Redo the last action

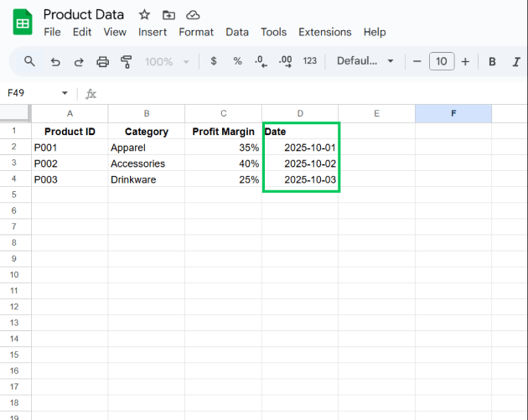79,61
